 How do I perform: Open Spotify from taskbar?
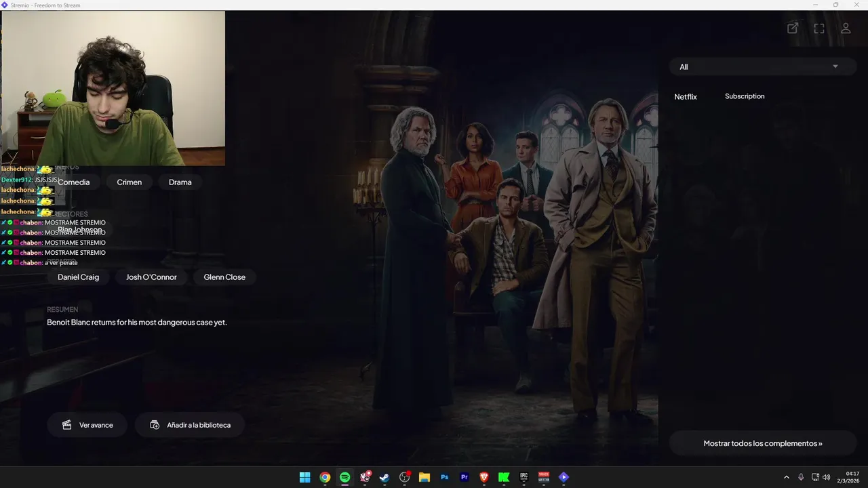pyautogui.click(x=344, y=477)
